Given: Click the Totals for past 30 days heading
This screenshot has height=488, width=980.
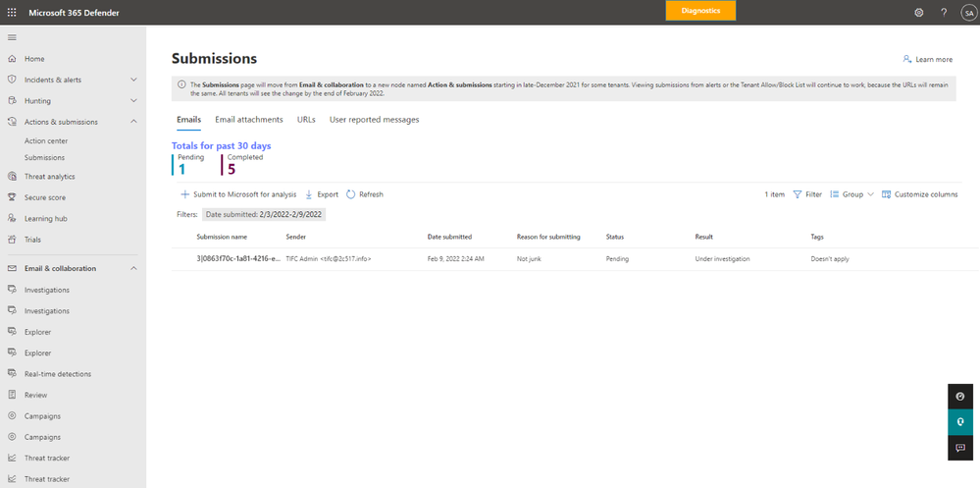Looking at the screenshot, I should pyautogui.click(x=222, y=145).
